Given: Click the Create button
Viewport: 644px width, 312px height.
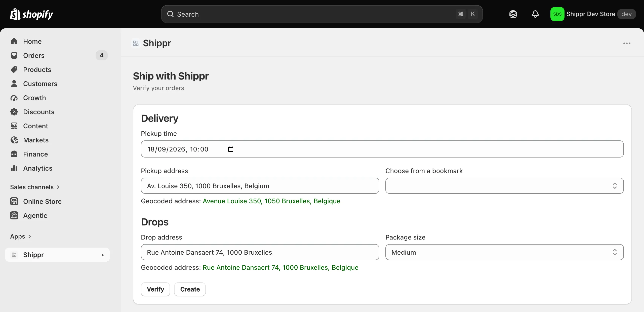Looking at the screenshot, I should pos(190,289).
